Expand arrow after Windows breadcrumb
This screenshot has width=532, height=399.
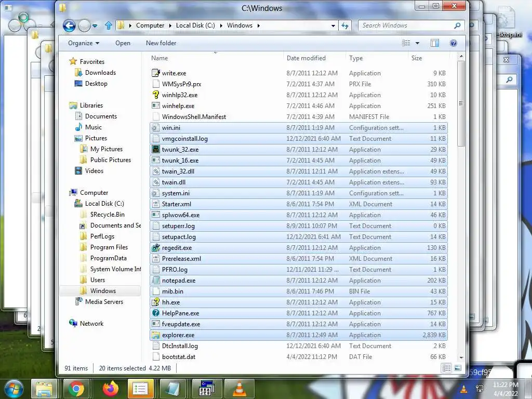259,25
